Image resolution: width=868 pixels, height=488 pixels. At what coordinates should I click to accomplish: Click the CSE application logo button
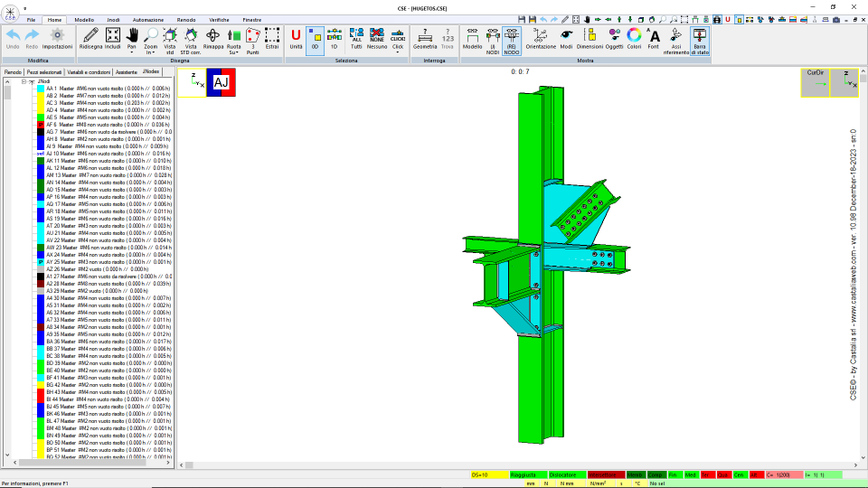click(x=10, y=13)
